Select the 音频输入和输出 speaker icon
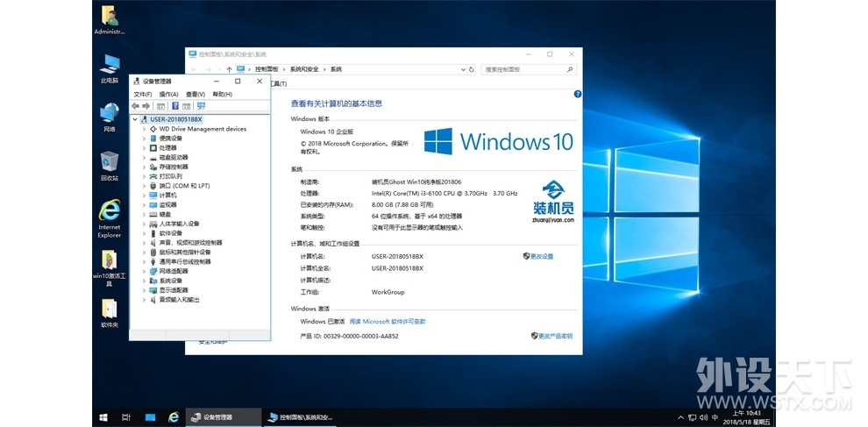This screenshot has height=427, width=868. coord(153,300)
